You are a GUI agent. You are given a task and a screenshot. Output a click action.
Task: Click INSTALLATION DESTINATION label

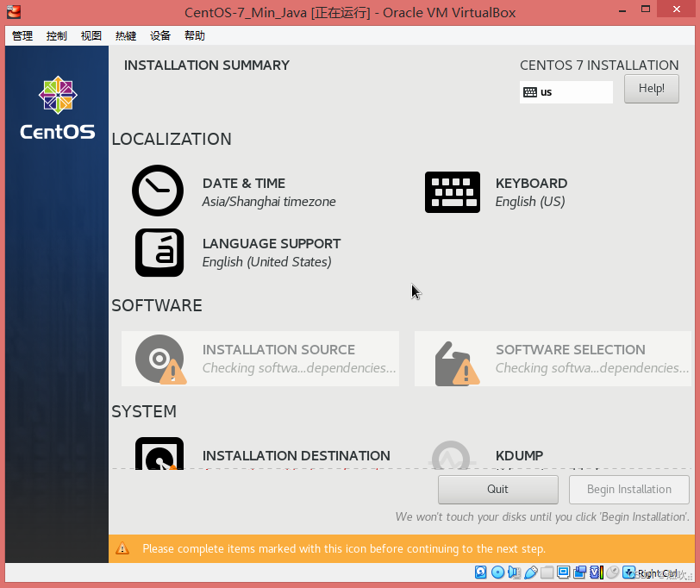296,456
